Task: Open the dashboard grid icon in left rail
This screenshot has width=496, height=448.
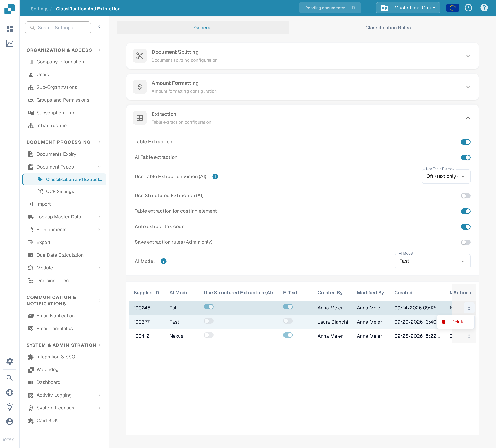Action: (10, 29)
